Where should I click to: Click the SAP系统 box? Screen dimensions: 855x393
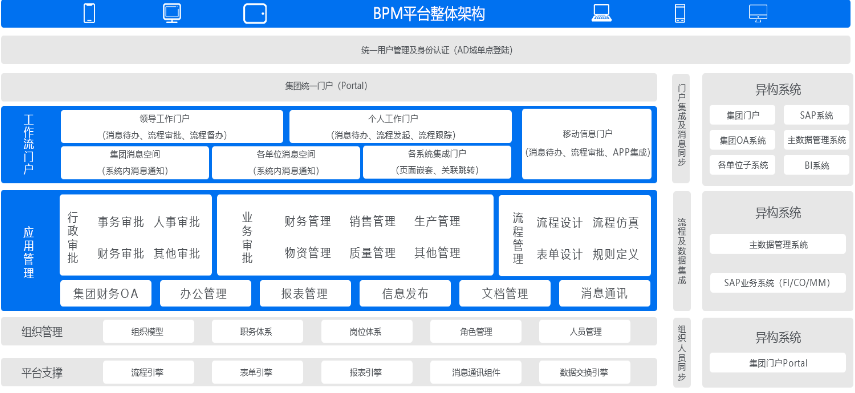[816, 115]
